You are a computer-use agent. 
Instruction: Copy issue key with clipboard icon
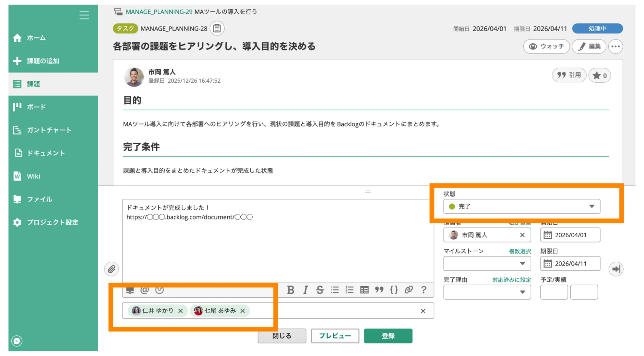click(x=217, y=28)
